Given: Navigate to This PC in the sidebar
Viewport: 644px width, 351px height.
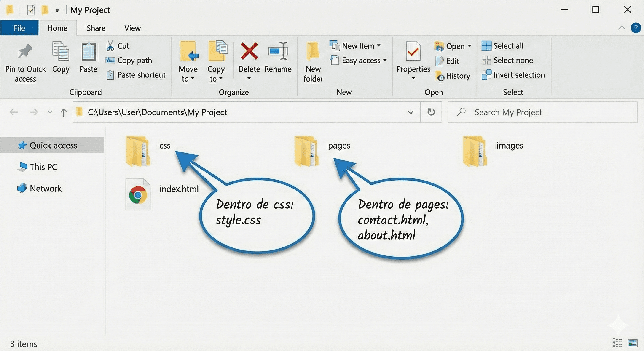Looking at the screenshot, I should (44, 167).
